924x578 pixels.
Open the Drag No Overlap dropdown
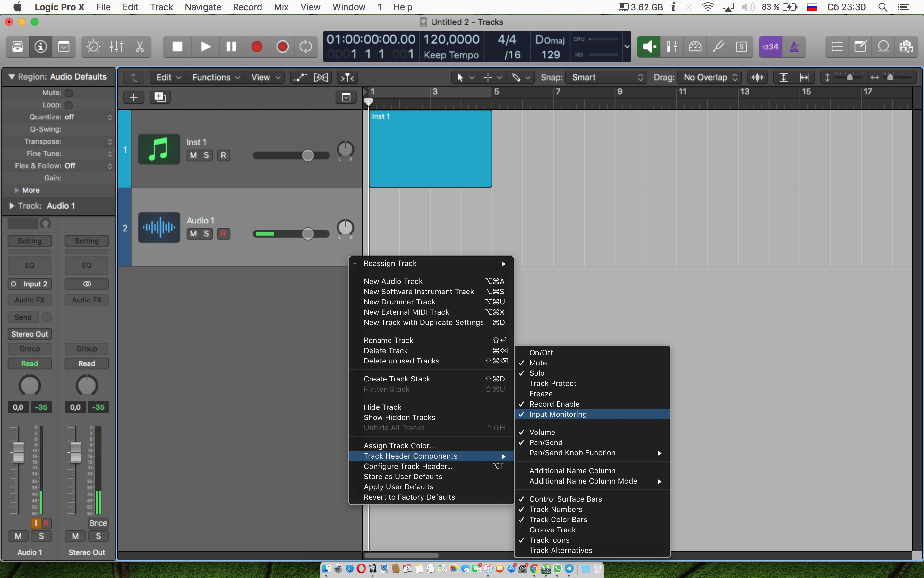(x=709, y=78)
